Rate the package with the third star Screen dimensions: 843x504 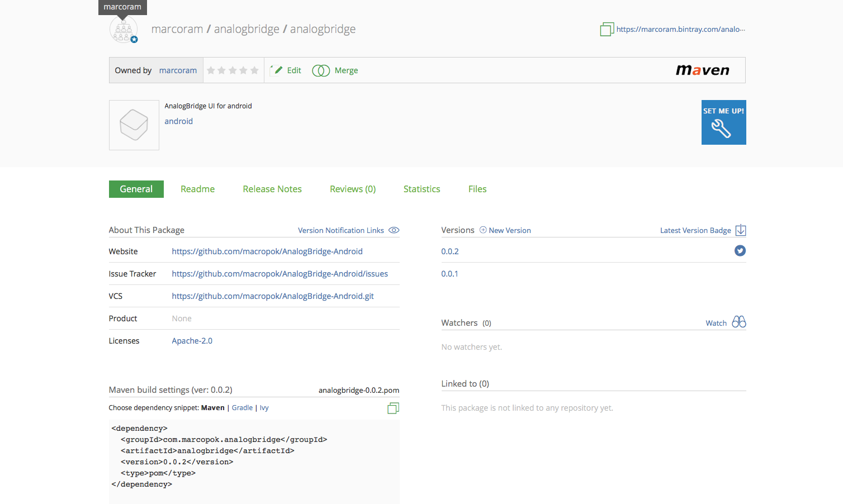point(233,70)
